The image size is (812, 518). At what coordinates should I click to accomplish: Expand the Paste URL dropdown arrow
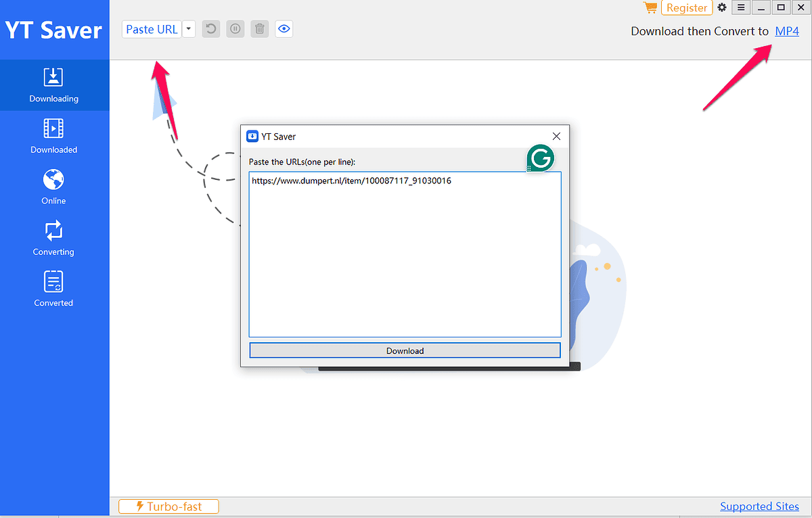click(x=189, y=29)
